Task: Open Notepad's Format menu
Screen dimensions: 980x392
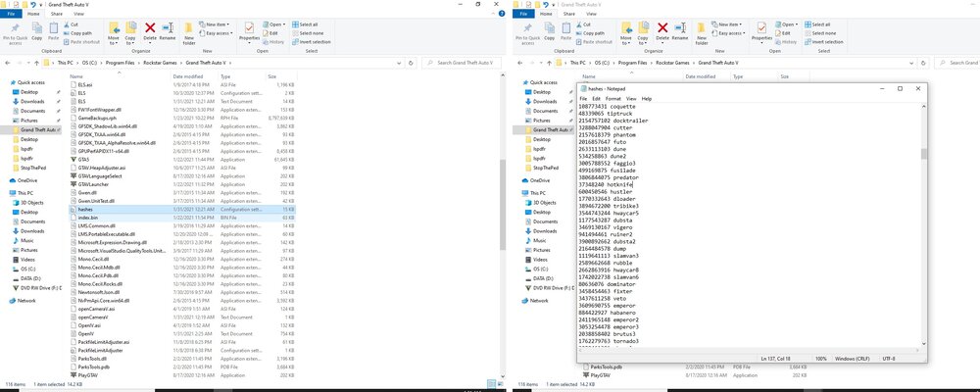Action: click(613, 99)
